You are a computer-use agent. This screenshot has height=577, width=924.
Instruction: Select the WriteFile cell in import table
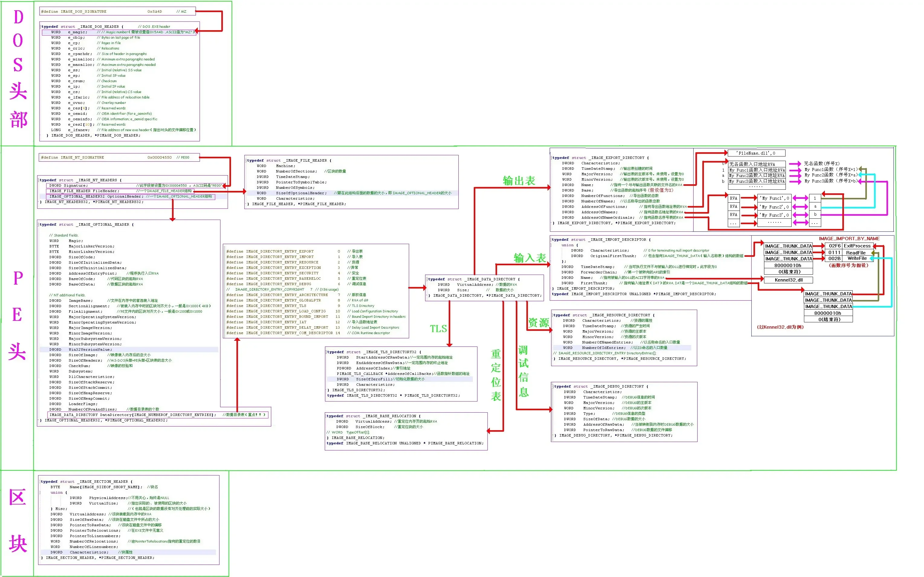point(857,258)
